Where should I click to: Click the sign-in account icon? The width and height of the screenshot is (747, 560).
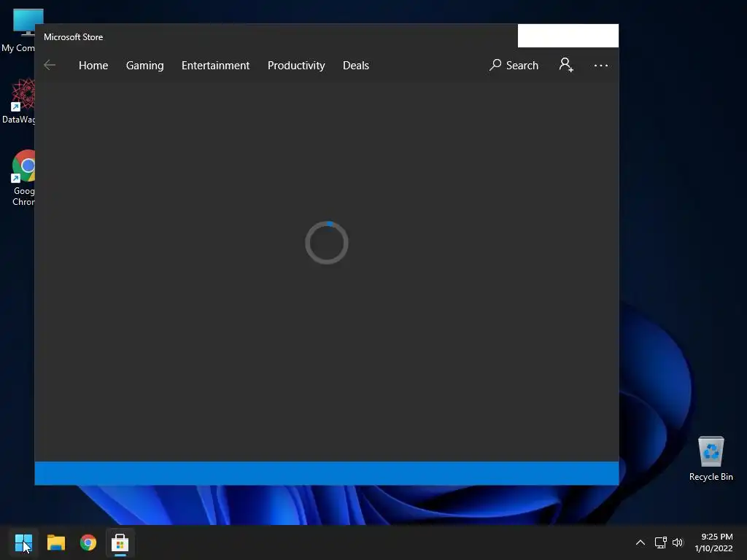pos(566,65)
